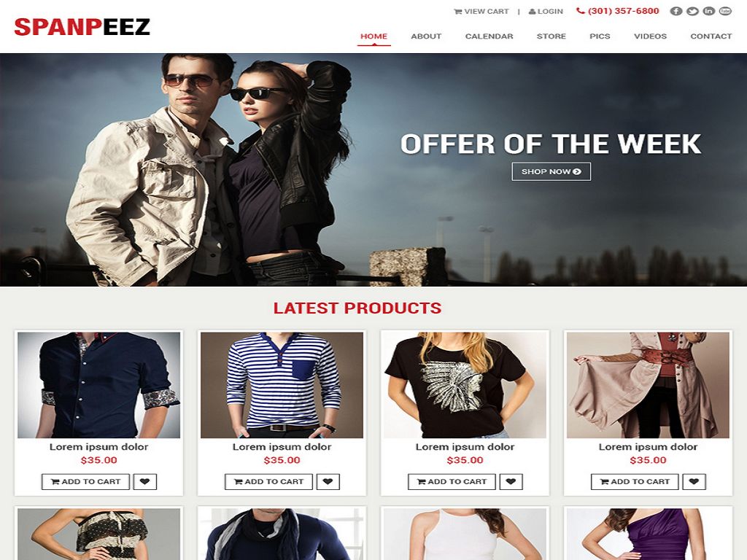Viewport: 747px width, 560px height.
Task: Click the Shop Now button
Action: pos(551,171)
